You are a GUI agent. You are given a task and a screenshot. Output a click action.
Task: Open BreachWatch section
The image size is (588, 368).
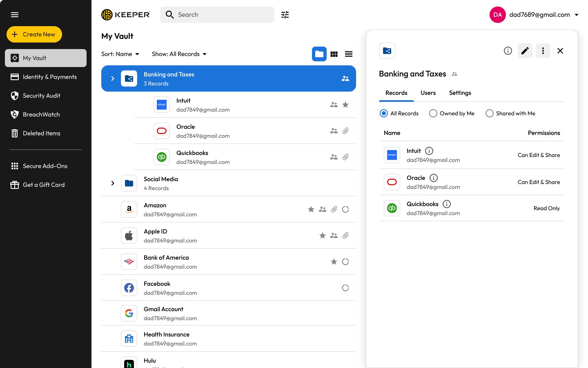(x=40, y=114)
